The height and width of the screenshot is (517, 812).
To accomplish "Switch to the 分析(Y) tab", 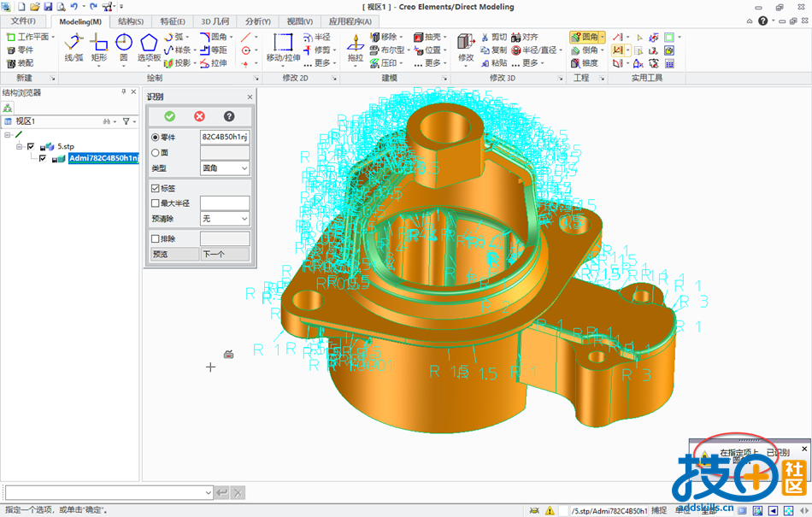I will pyautogui.click(x=258, y=21).
